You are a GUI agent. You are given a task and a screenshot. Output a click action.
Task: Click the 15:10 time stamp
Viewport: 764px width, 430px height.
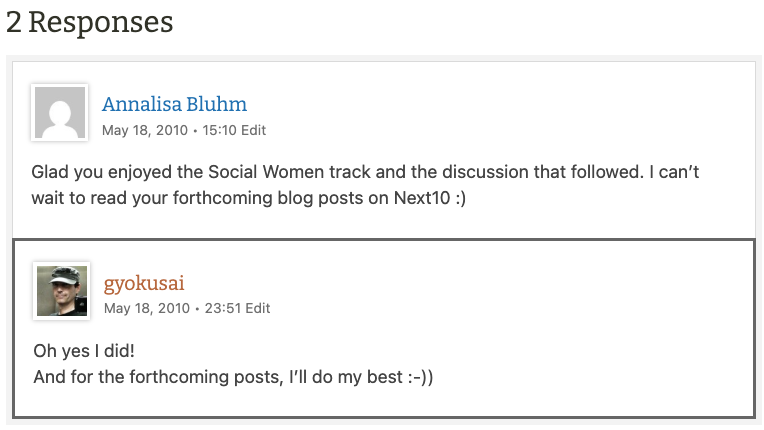[220, 130]
